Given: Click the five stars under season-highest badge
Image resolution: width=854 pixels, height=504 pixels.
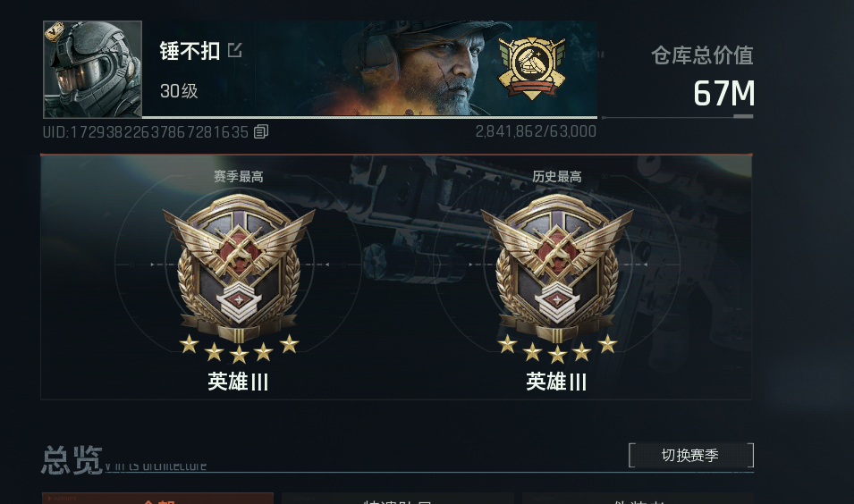Looking at the screenshot, I should (239, 349).
